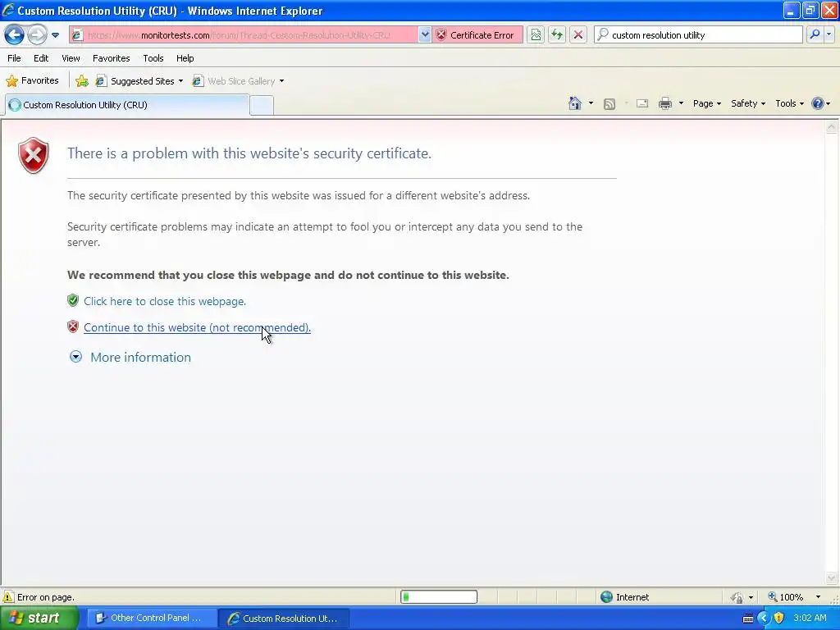
Task: Open Suggested Sites dropdown
Action: [x=139, y=81]
